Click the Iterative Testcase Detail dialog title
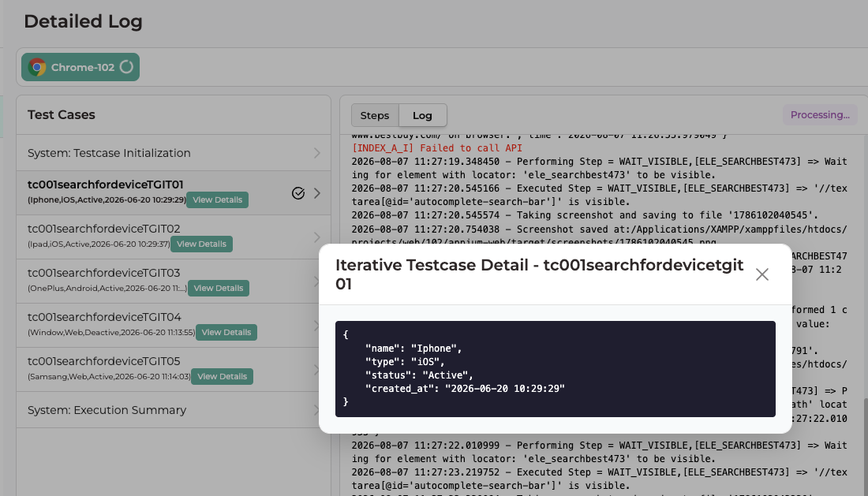The height and width of the screenshot is (496, 868). (539, 274)
